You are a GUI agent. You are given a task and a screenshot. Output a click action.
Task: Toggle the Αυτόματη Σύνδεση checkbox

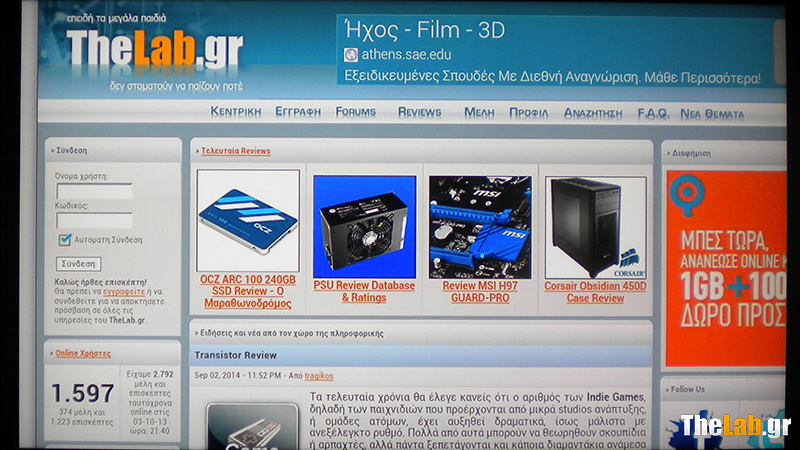[x=65, y=239]
